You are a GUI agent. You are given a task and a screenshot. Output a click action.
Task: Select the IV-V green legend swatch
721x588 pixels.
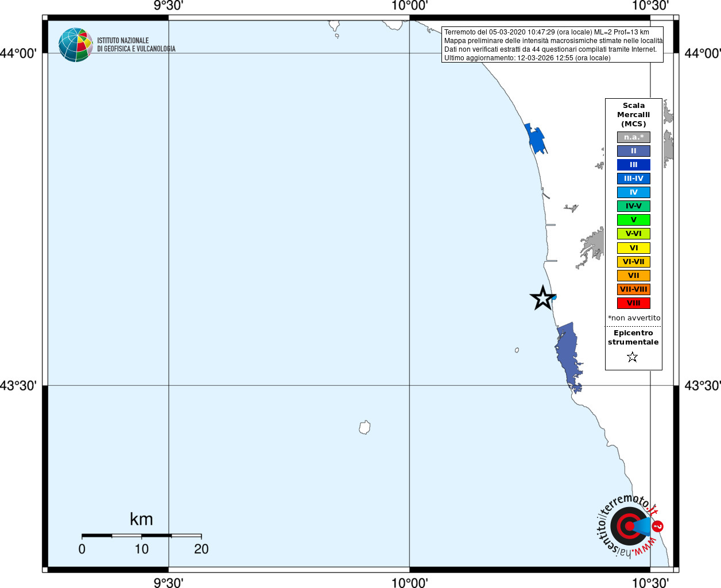(634, 206)
